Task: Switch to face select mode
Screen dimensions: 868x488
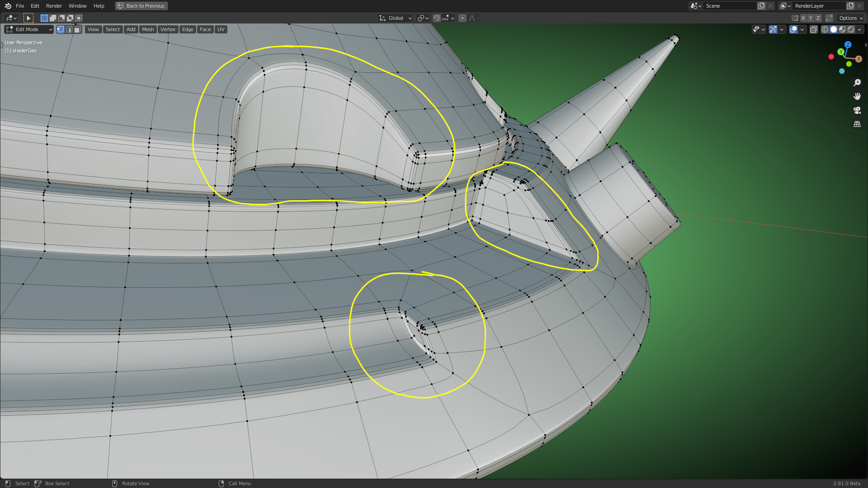Action: click(78, 29)
